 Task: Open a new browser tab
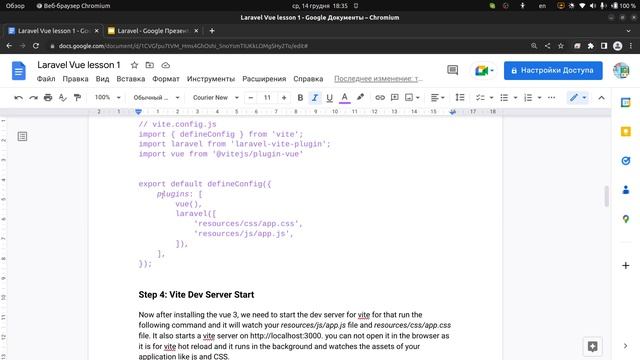212,31
